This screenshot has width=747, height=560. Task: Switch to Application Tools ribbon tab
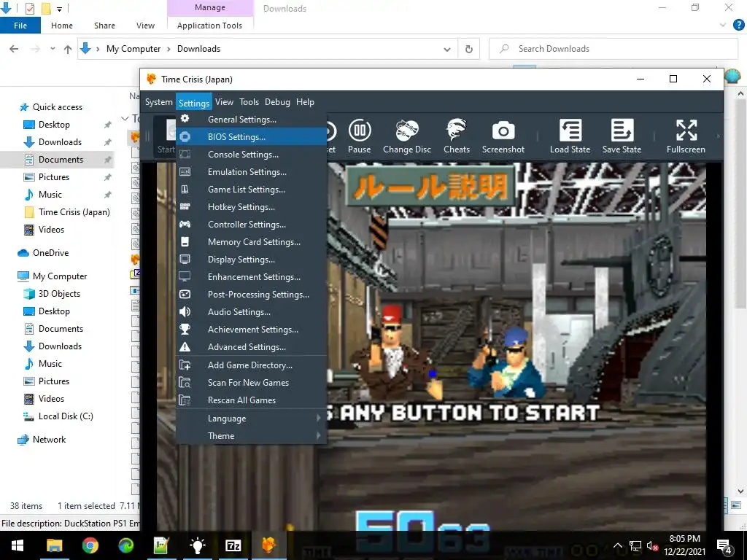[x=209, y=26]
